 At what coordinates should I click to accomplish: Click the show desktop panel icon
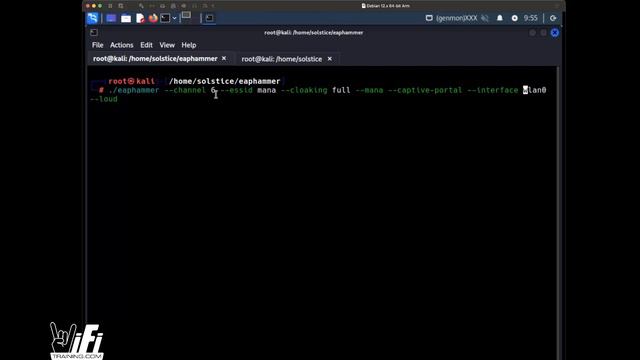coord(111,18)
